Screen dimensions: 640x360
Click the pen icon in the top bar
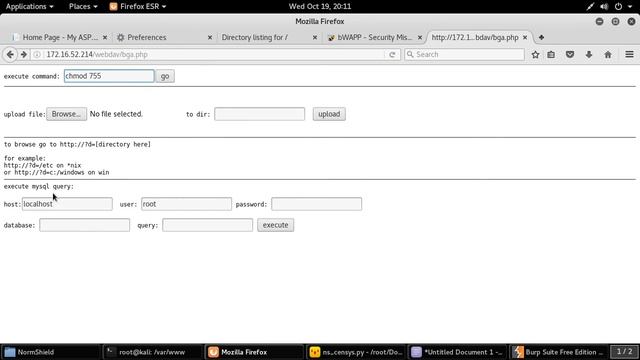pos(590,6)
